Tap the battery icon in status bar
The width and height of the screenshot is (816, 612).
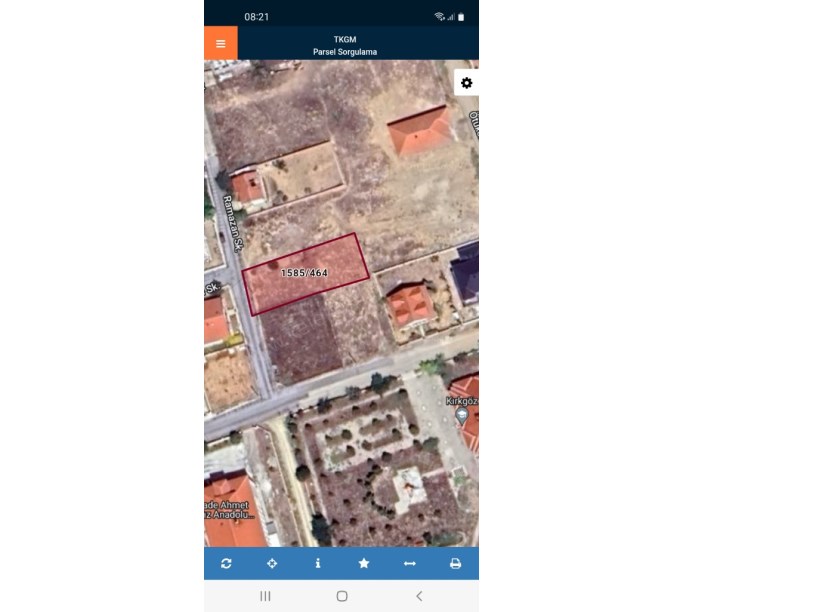461,17
